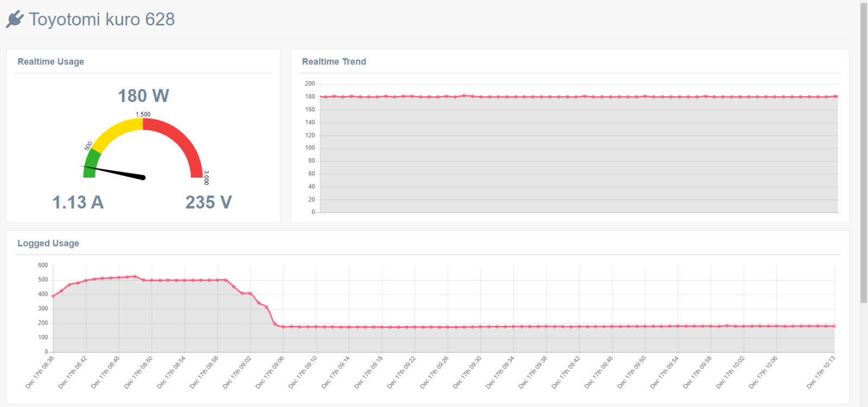The width and height of the screenshot is (868, 407).
Task: Click the Dec 17th 09:30 axis label
Action: tap(467, 372)
